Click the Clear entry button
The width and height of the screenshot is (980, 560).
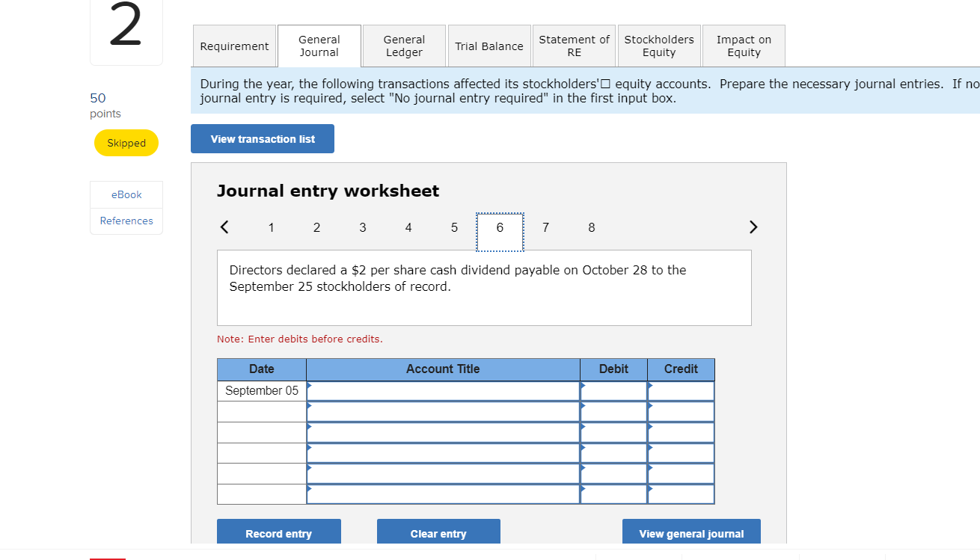point(438,533)
